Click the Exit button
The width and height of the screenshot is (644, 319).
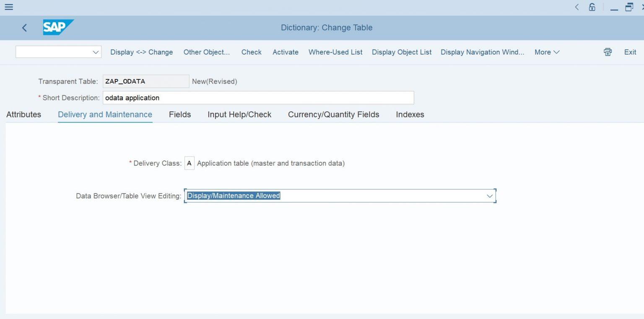coord(630,52)
